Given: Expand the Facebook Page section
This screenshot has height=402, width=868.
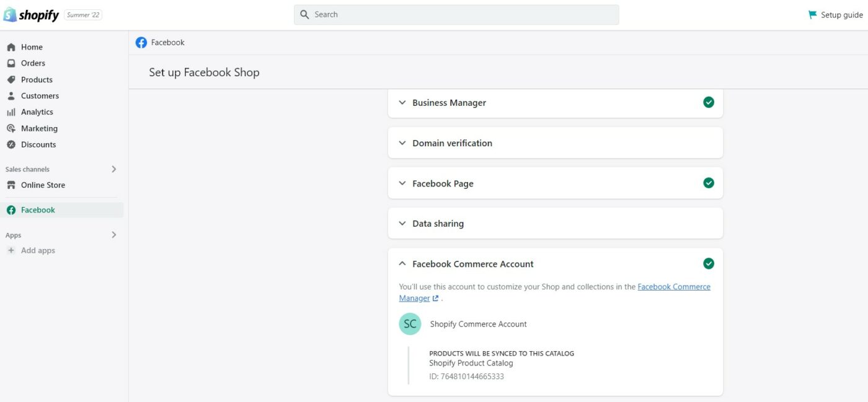Looking at the screenshot, I should 556,183.
